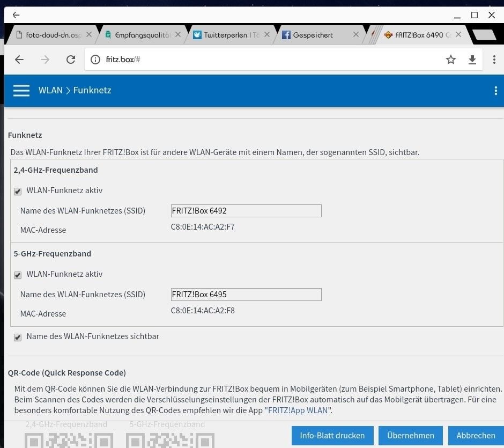
Task: Bookmark this page with the star icon
Action: (450, 60)
